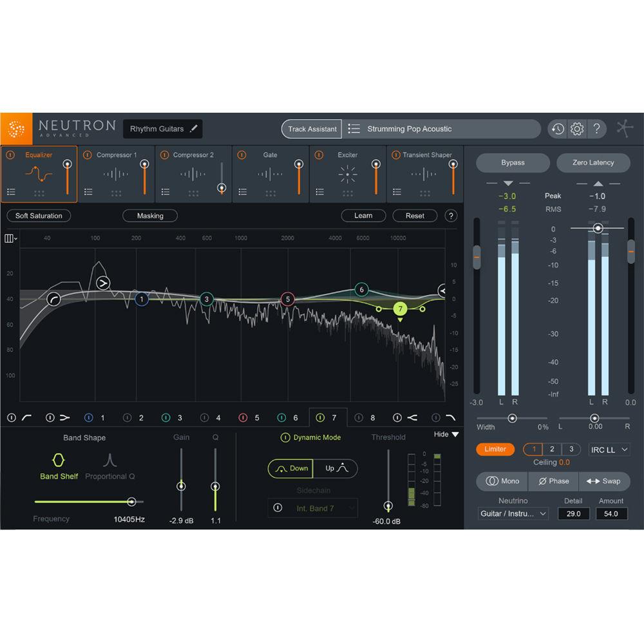Viewport: 644px width, 644px height.
Task: Select the Transient Shaper module
Action: click(425, 174)
